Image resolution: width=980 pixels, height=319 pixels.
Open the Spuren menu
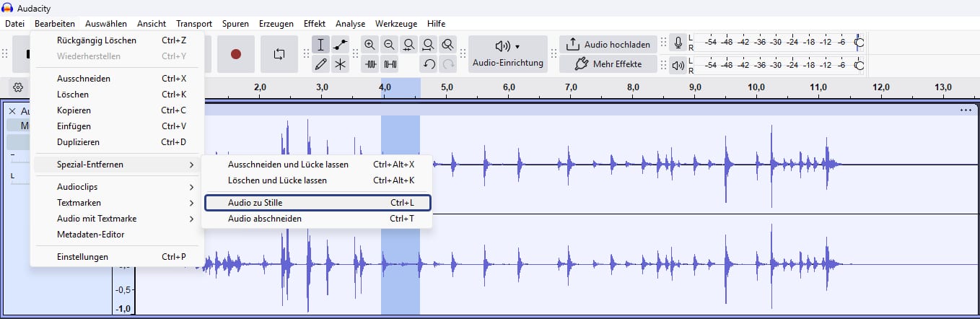(x=235, y=24)
